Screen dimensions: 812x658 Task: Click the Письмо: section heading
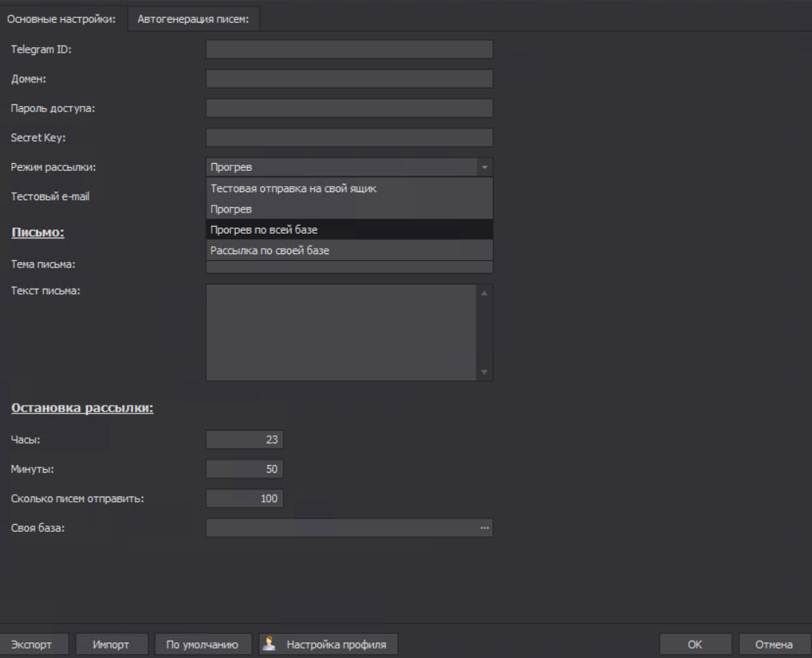[38, 232]
